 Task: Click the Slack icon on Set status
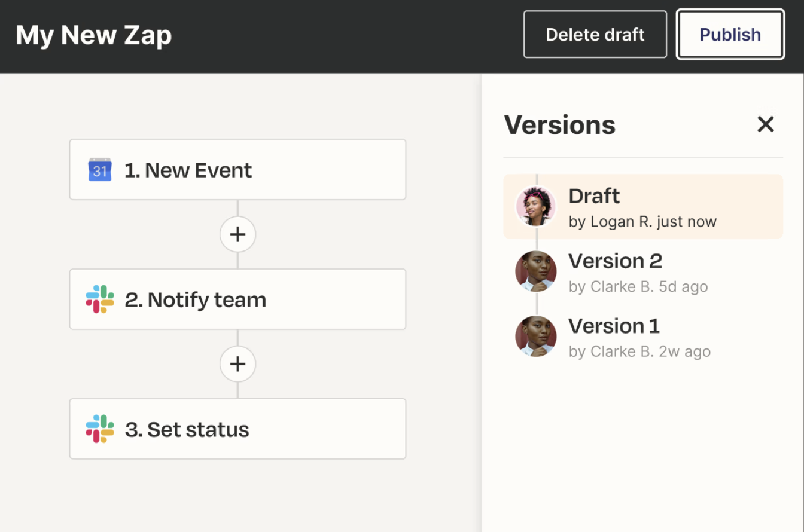(100, 429)
